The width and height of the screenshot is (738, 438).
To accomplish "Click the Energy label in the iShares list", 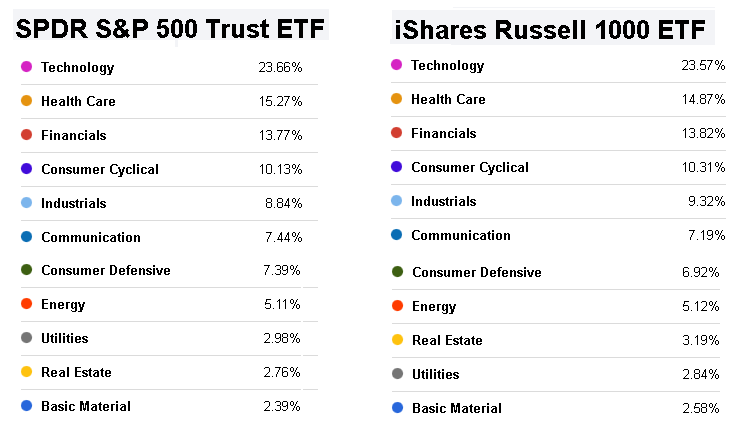I will coord(433,306).
